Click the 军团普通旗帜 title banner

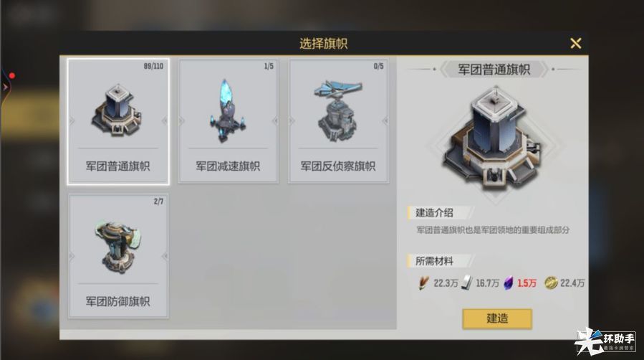494,70
